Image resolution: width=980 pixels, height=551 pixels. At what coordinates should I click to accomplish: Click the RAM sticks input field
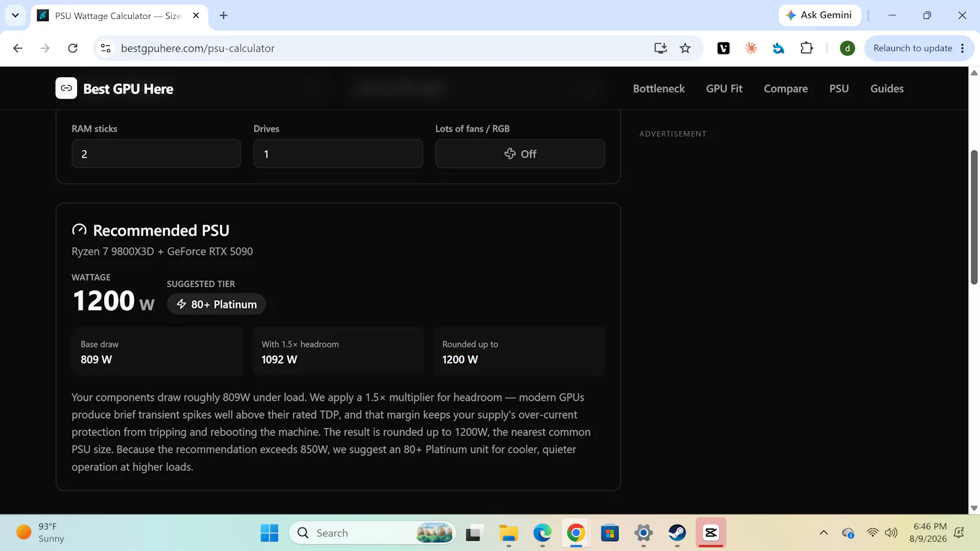(156, 154)
